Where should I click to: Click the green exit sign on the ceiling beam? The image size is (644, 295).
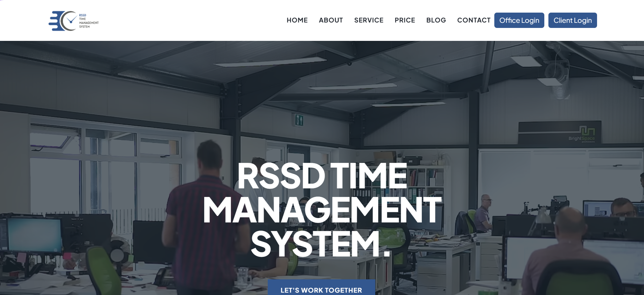tap(299, 120)
